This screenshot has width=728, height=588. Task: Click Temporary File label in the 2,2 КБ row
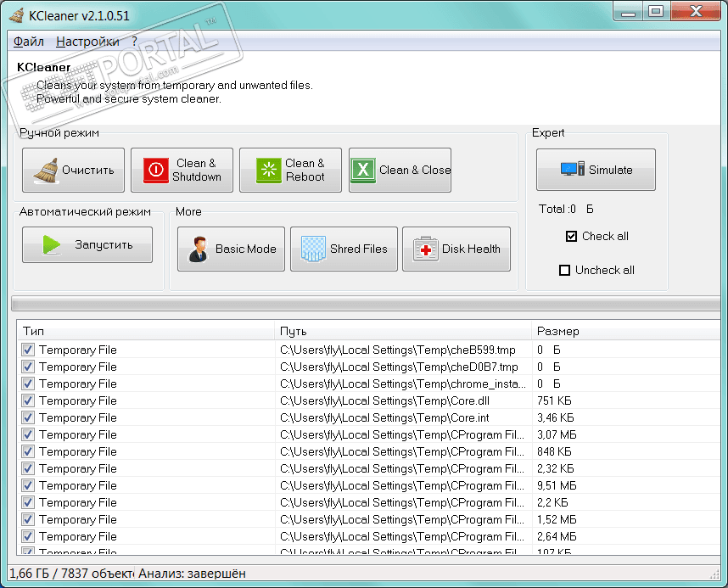(78, 502)
